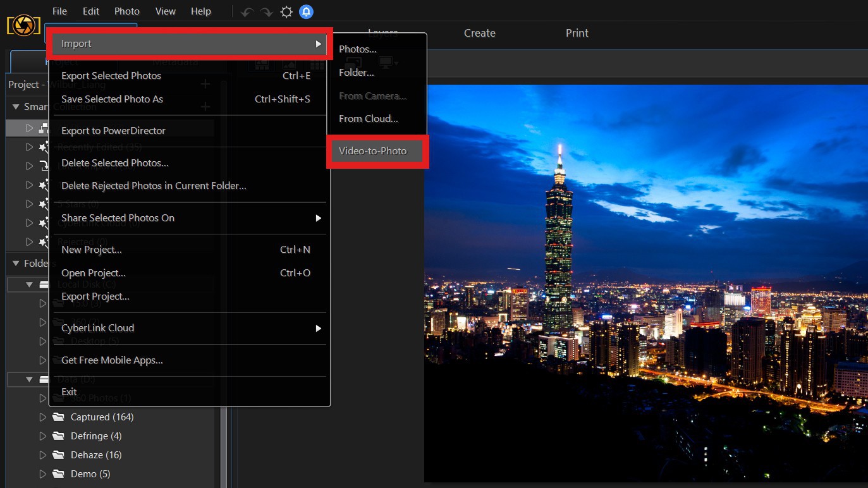Select the Dehaze (16) folder label
Image resolution: width=868 pixels, height=488 pixels.
coord(96,455)
